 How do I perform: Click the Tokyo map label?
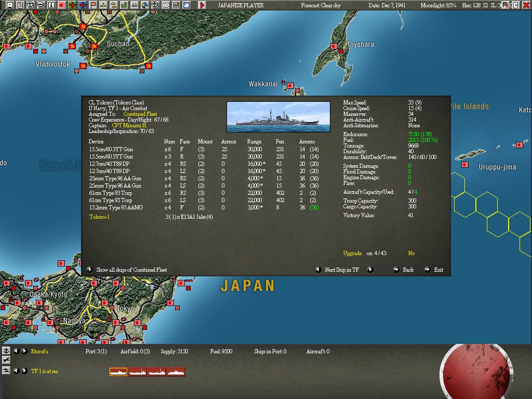pyautogui.click(x=125, y=309)
